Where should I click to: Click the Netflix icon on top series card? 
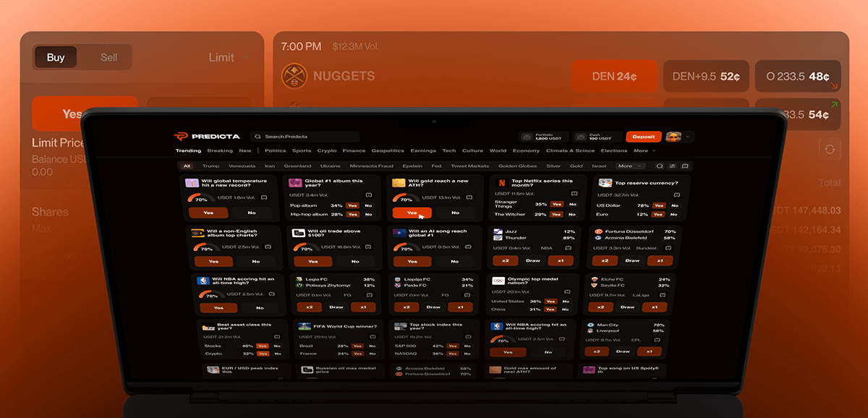(x=501, y=184)
